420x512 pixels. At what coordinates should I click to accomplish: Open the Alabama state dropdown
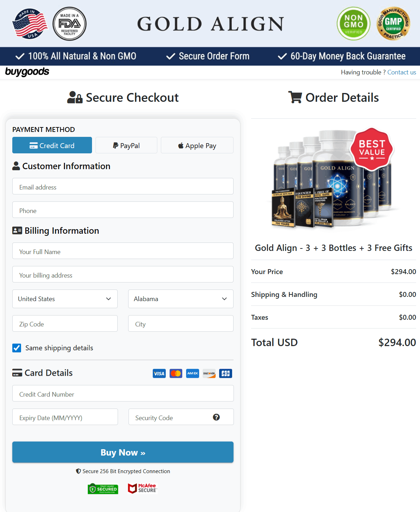pos(181,299)
